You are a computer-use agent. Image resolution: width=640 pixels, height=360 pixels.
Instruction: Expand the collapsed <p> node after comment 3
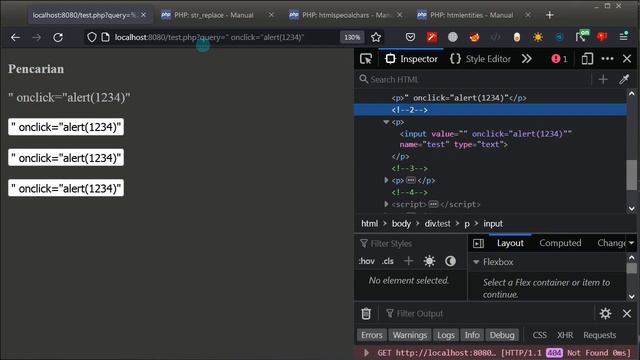(x=386, y=180)
